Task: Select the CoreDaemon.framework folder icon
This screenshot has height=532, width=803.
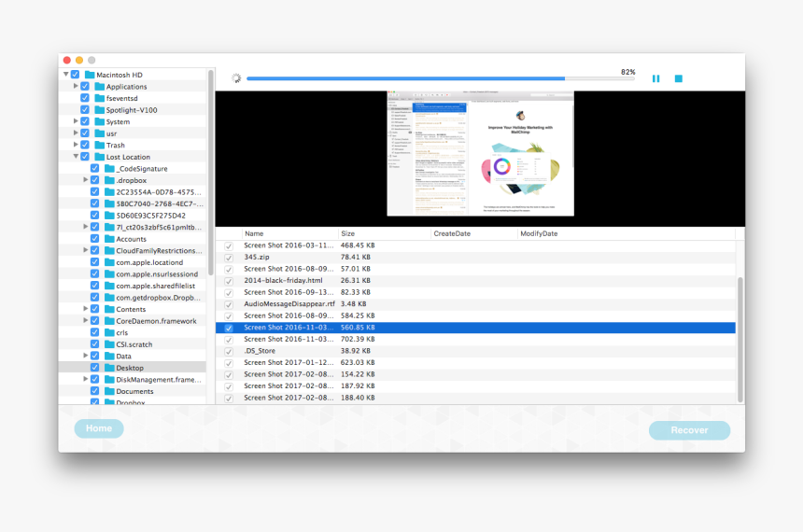Action: point(109,321)
